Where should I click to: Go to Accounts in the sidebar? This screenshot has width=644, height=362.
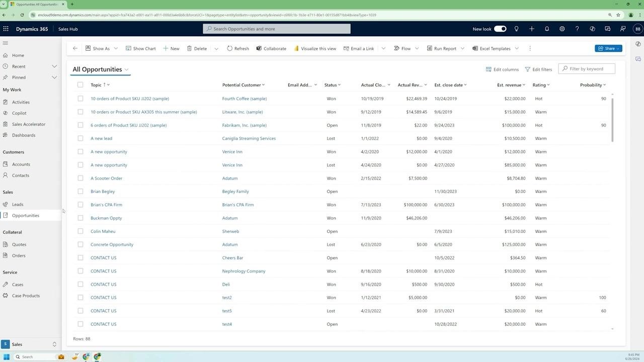pos(21,164)
